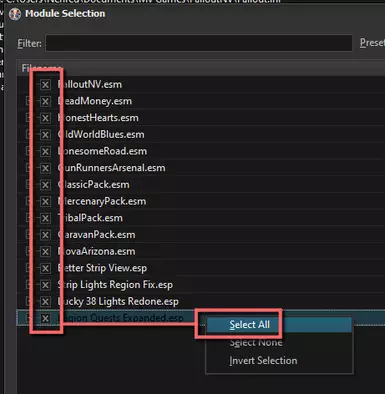The width and height of the screenshot is (385, 394).
Task: Click the xEdit icon beside Module Selection
Action: coord(15,14)
